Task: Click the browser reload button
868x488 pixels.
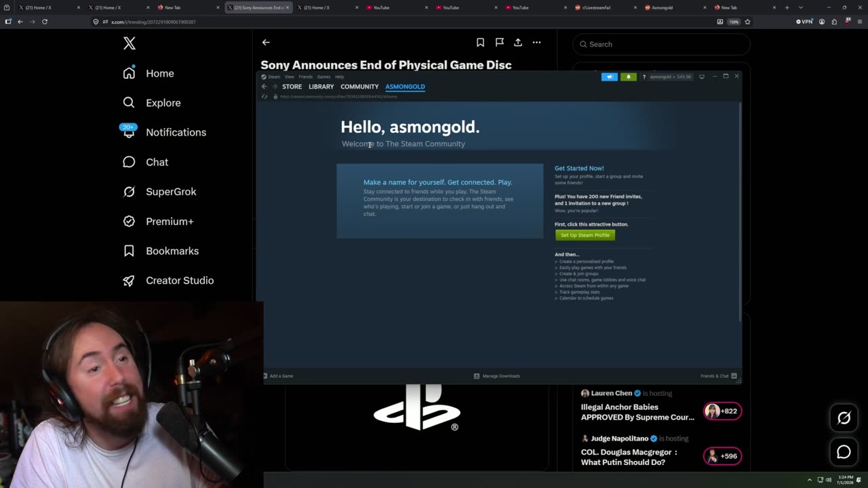Action: pyautogui.click(x=45, y=22)
